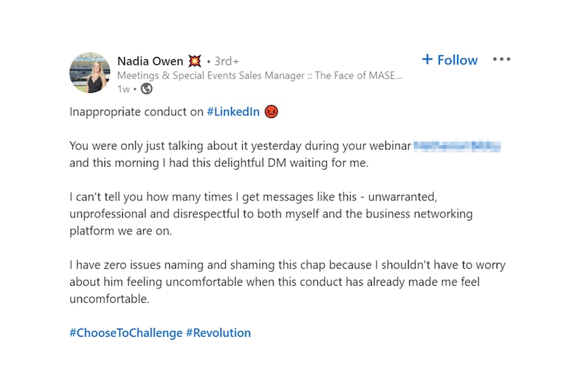Click the globe public visibility icon
This screenshot has width=588, height=392.
(x=146, y=89)
